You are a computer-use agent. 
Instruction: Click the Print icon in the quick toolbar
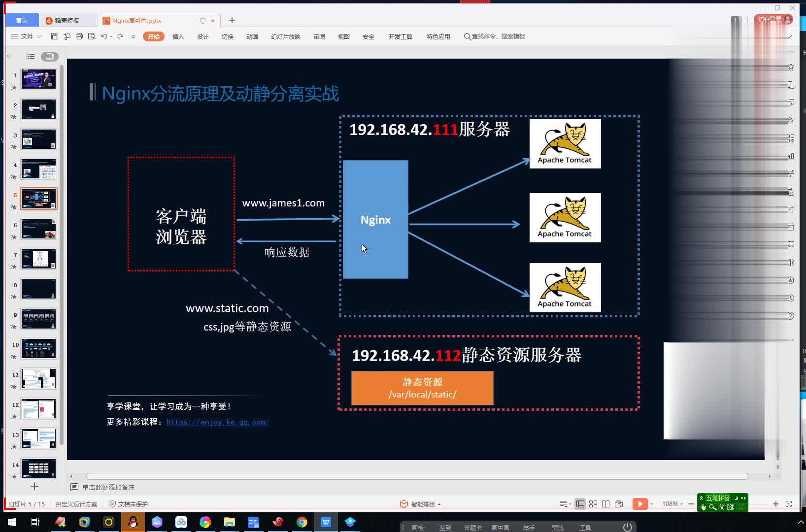79,36
